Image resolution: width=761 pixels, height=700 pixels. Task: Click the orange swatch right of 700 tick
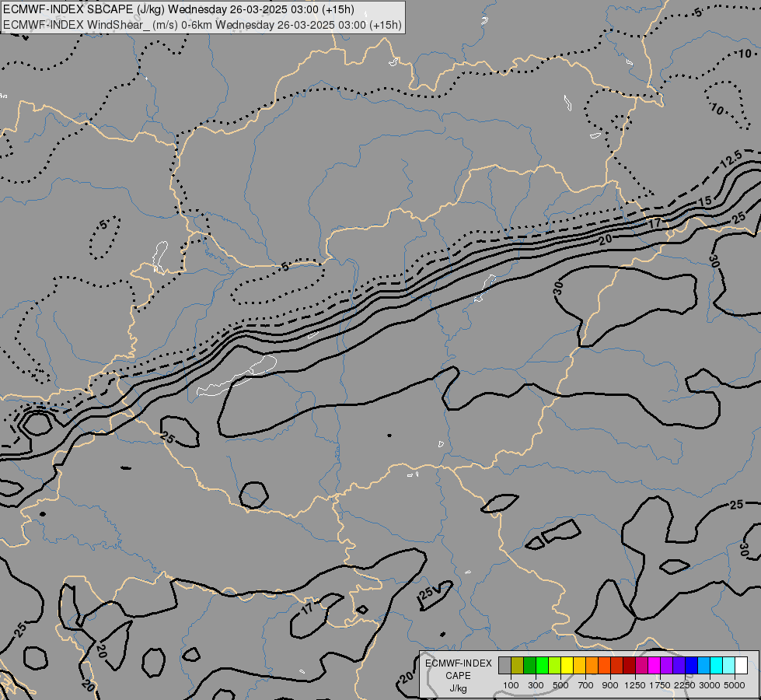(x=592, y=665)
